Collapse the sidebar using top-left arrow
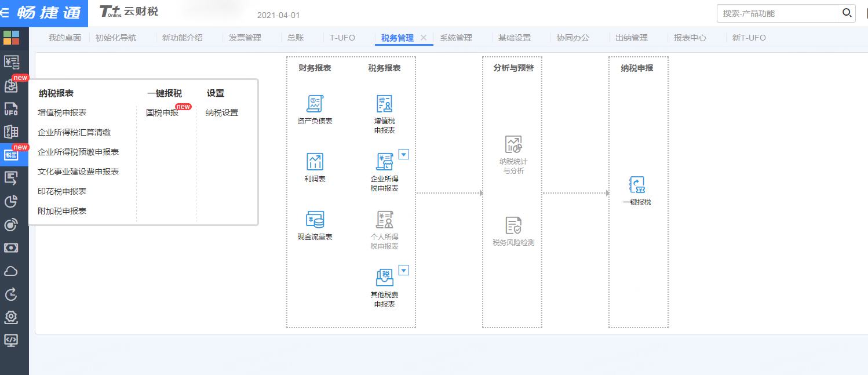868x375 pixels. click(x=5, y=13)
